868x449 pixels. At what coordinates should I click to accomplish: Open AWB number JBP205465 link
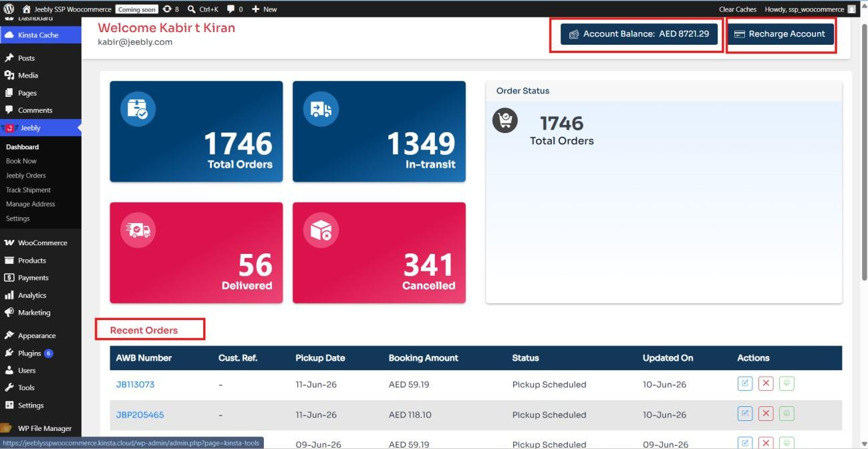[x=140, y=415]
